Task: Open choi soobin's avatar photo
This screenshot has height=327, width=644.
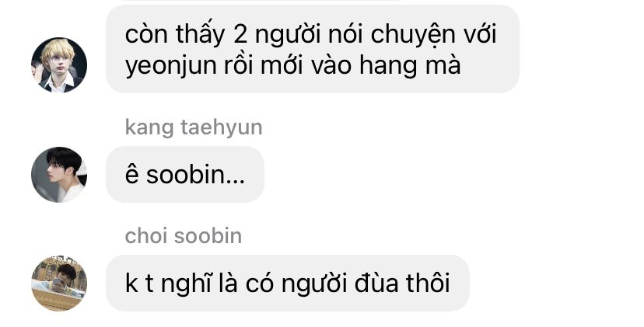Action: coord(59,283)
